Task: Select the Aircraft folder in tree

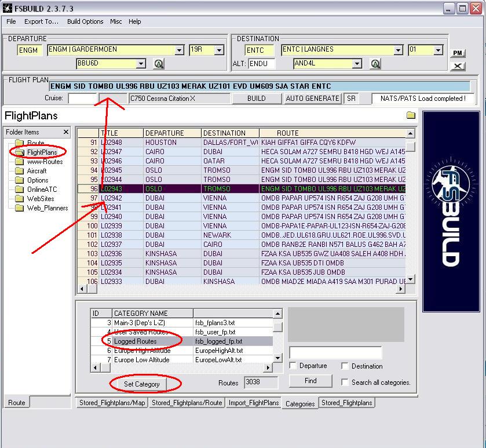Action: [x=36, y=171]
